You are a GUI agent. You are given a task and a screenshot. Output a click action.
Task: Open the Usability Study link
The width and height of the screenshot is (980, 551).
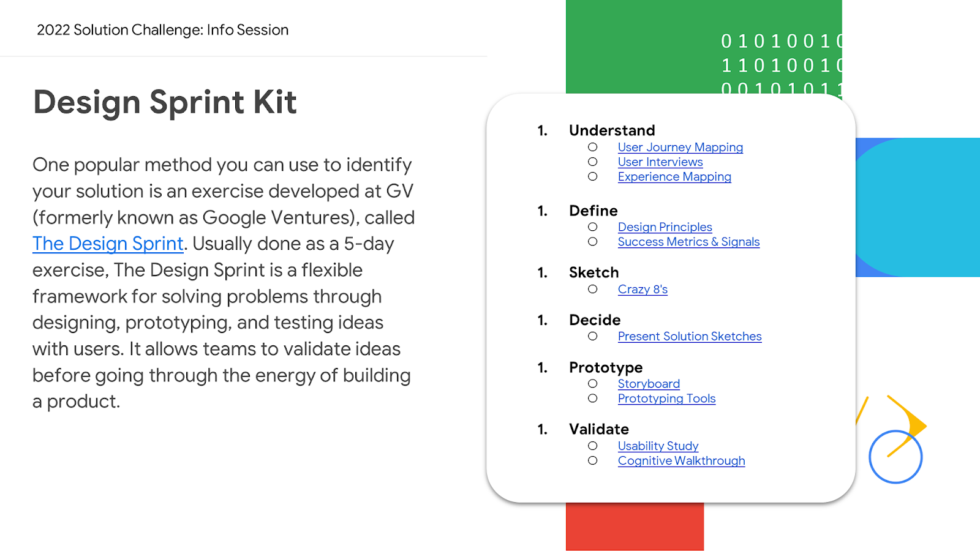(x=658, y=446)
